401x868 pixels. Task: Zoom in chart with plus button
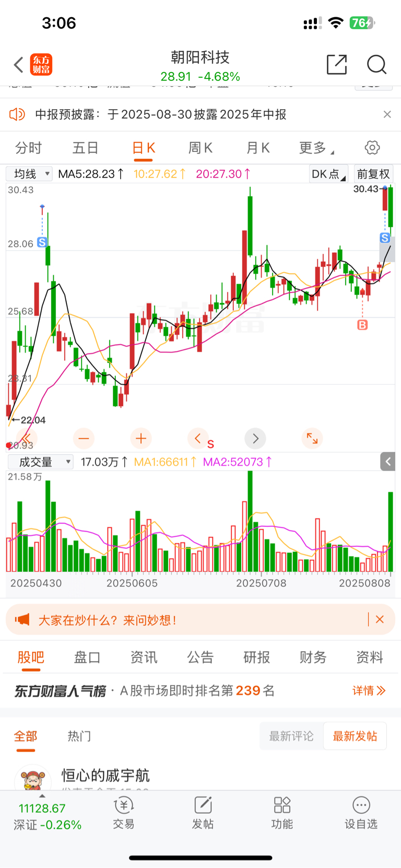pos(141,439)
